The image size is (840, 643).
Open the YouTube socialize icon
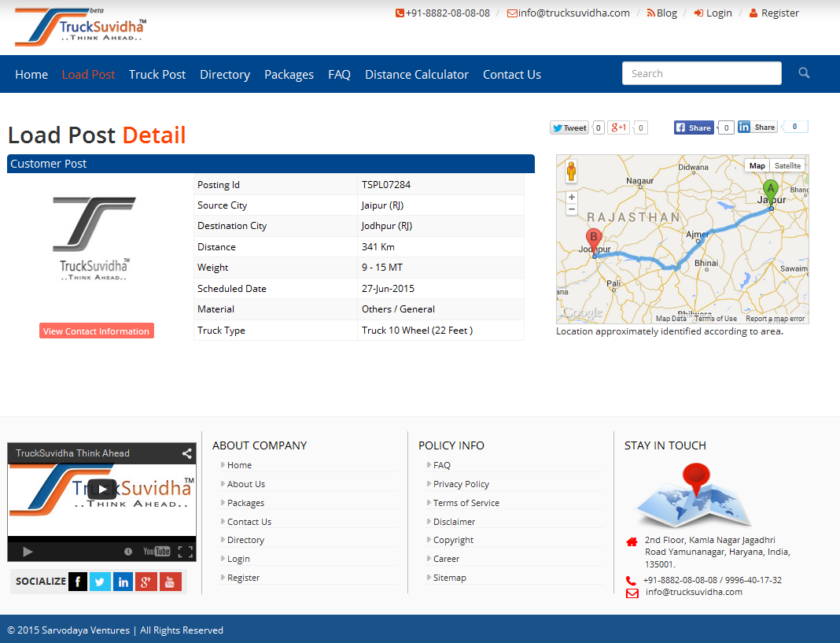pyautogui.click(x=171, y=582)
